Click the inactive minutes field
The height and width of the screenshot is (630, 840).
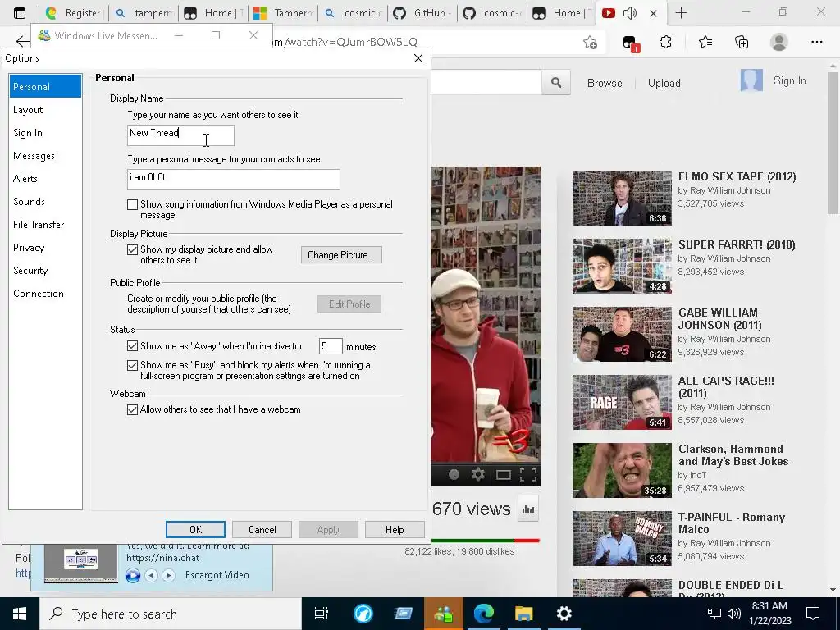click(x=331, y=346)
